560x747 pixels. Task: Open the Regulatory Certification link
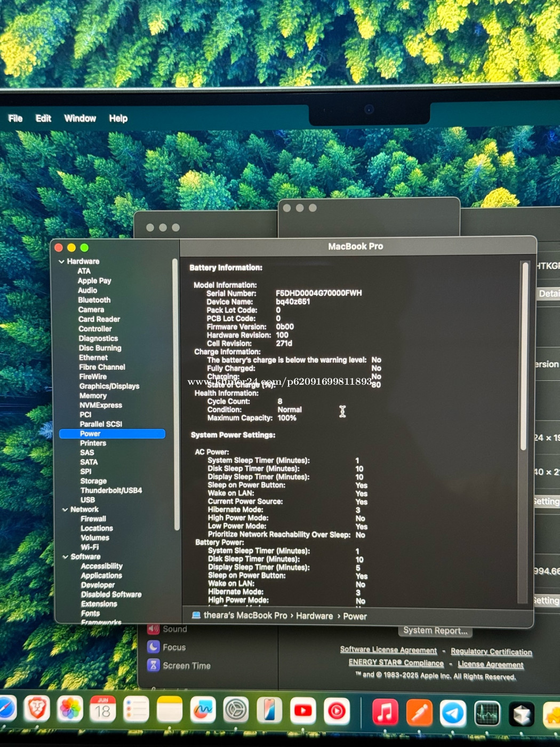[x=491, y=651]
